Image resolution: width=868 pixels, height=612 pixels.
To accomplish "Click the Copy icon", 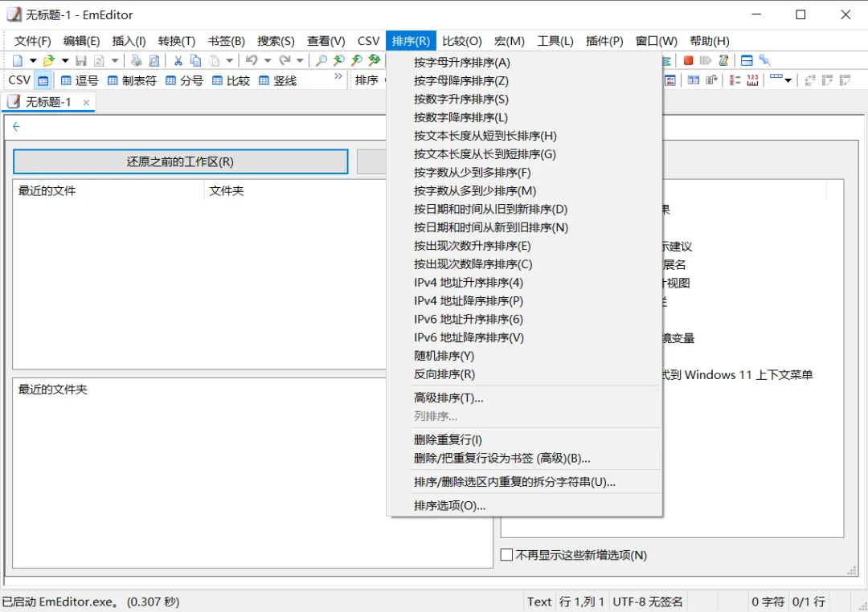I will coord(195,60).
